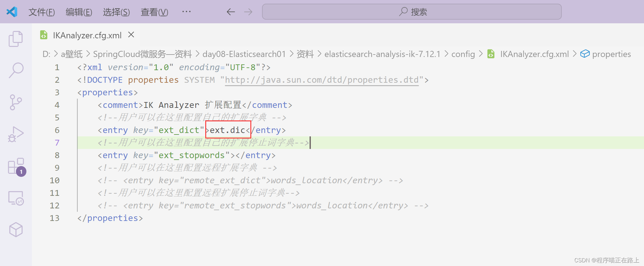Image resolution: width=644 pixels, height=266 pixels.
Task: Click the elasticsearch-analysis-ik-7.12.1 breadcrumb
Action: tap(382, 54)
